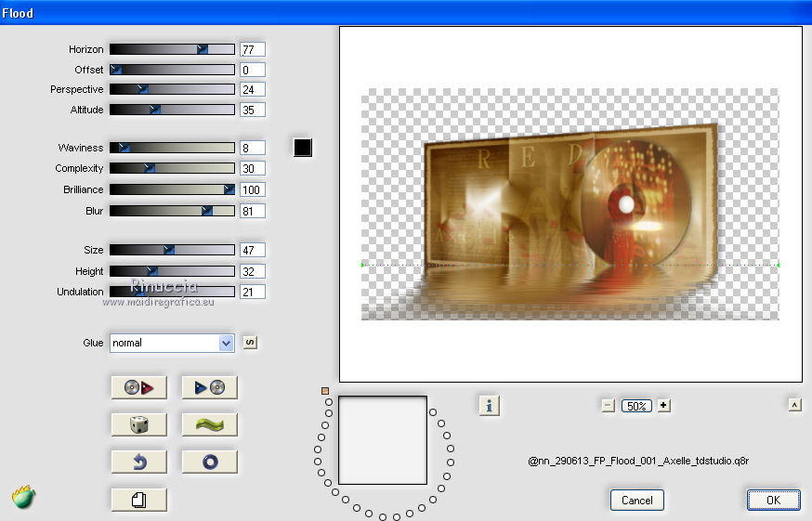Image resolution: width=812 pixels, height=521 pixels.
Task: Click the save preset arrow-and-disc button
Action: (209, 387)
